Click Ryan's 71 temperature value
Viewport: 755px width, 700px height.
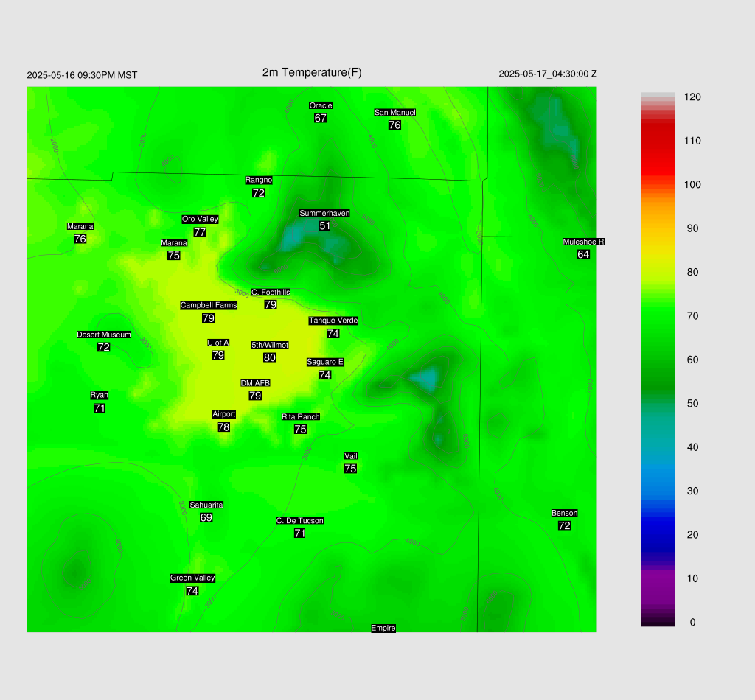(x=100, y=408)
